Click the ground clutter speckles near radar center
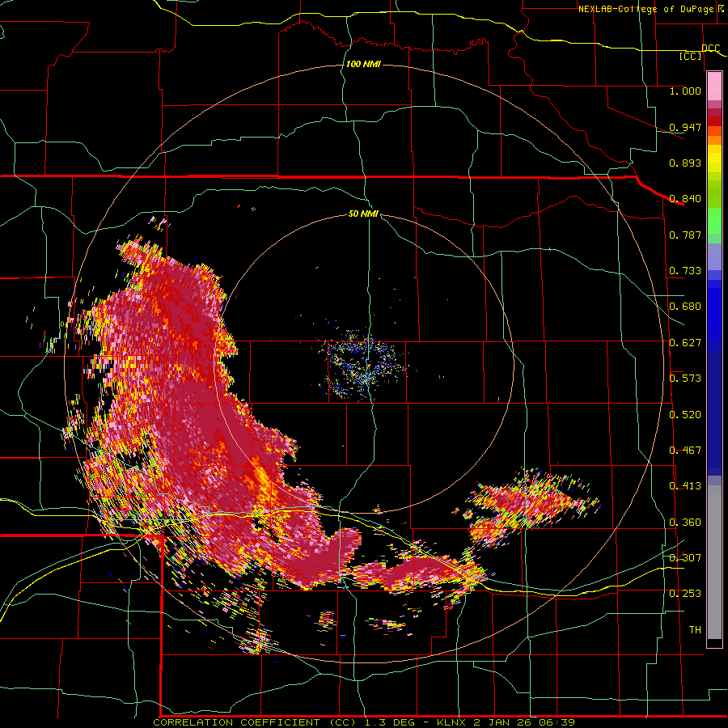 [x=363, y=365]
